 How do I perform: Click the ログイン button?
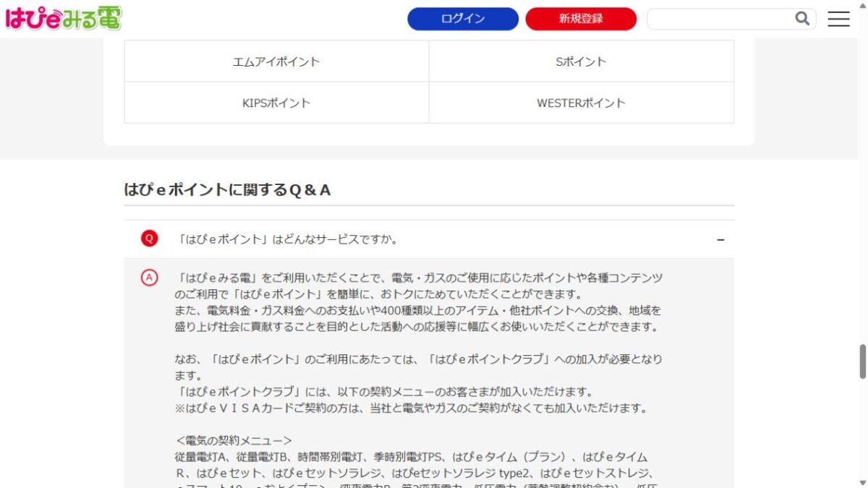click(463, 19)
